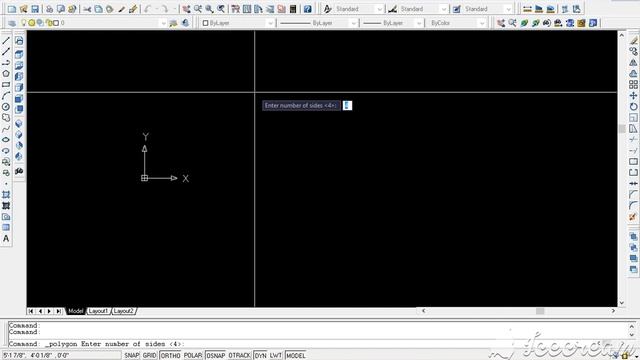The height and width of the screenshot is (360, 640).
Task: Click the Plot printer icon
Action: coord(49,9)
